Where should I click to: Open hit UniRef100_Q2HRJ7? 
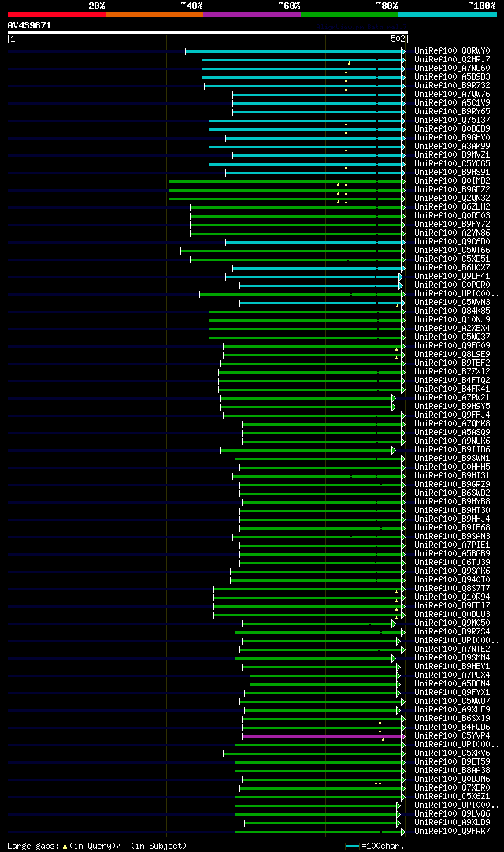[x=452, y=60]
